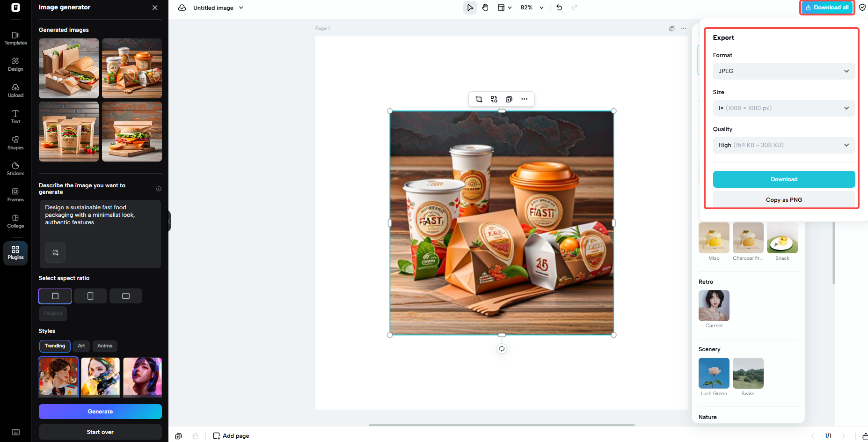Select the Hand pan tool in the top toolbar

coord(485,7)
